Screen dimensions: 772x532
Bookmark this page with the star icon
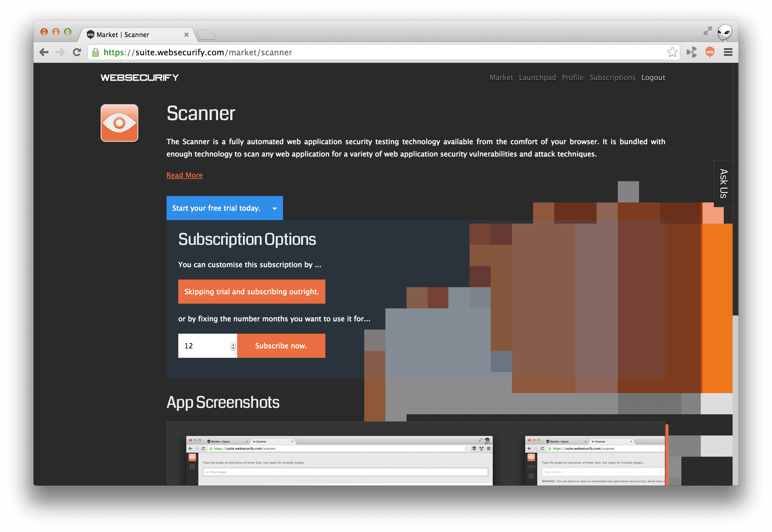[x=672, y=52]
